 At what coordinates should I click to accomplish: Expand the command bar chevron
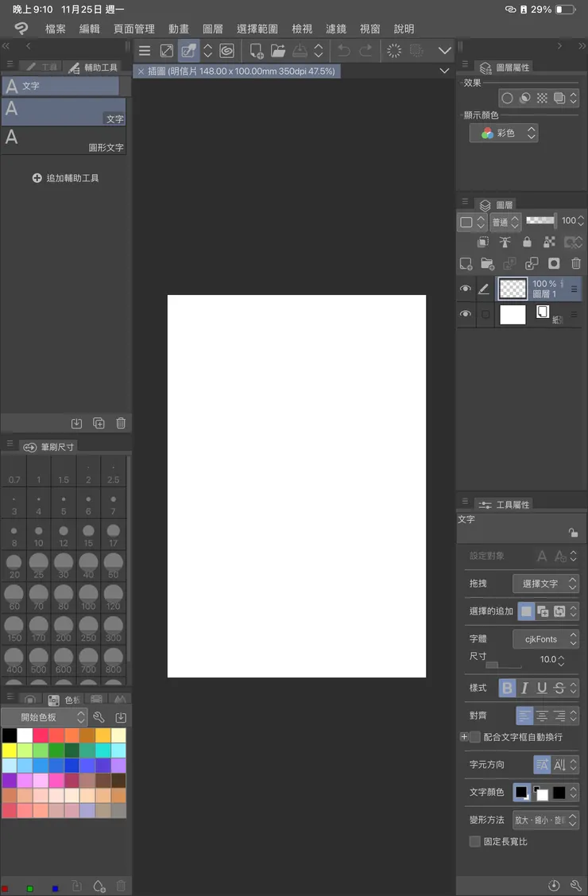444,51
